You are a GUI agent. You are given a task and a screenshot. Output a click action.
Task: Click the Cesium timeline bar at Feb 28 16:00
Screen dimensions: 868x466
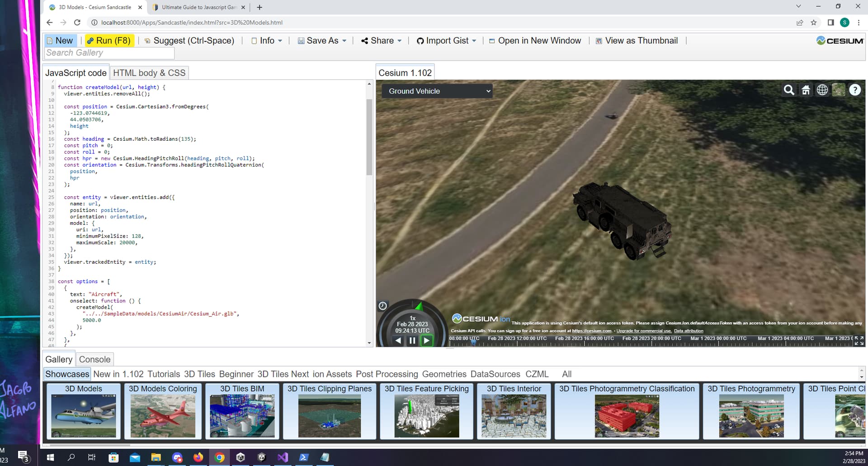585,341
